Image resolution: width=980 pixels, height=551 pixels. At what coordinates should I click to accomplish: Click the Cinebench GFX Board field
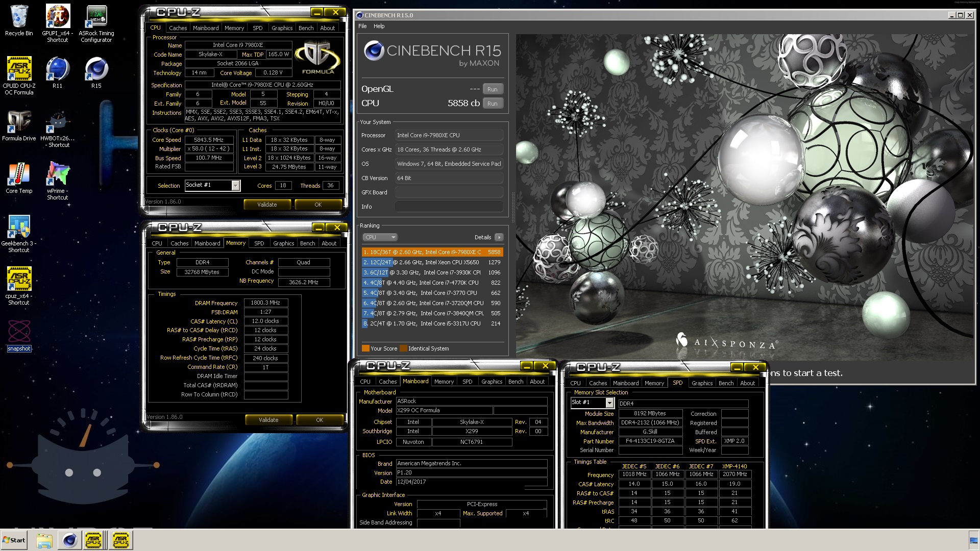[449, 192]
